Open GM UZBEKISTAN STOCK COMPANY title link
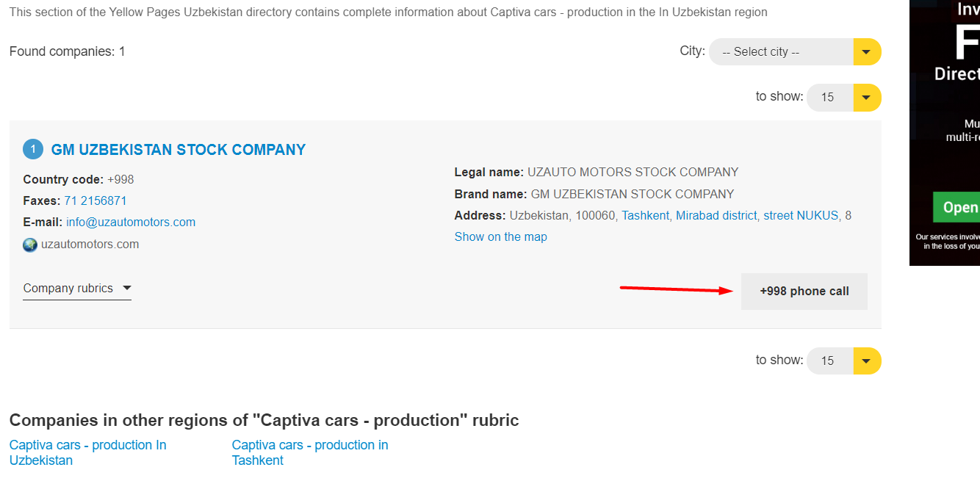The width and height of the screenshot is (980, 492). click(x=179, y=150)
